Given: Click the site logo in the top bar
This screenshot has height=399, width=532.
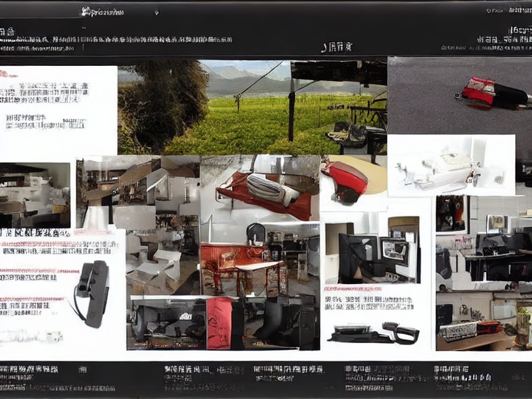Looking at the screenshot, I should (x=103, y=13).
